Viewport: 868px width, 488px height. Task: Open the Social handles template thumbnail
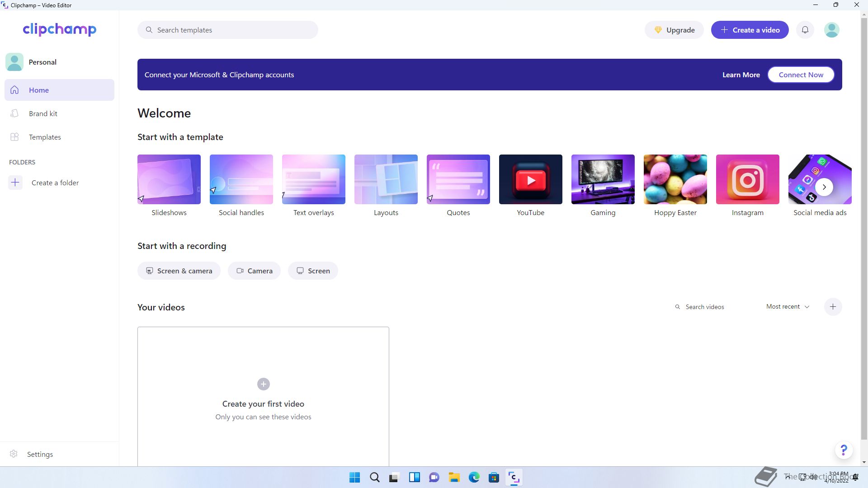coord(241,179)
